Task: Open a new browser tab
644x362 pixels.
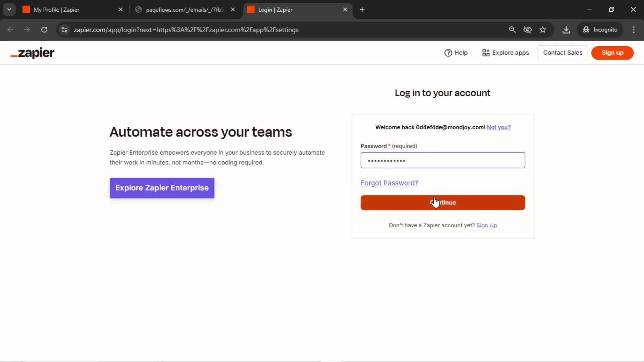Action: point(362,10)
